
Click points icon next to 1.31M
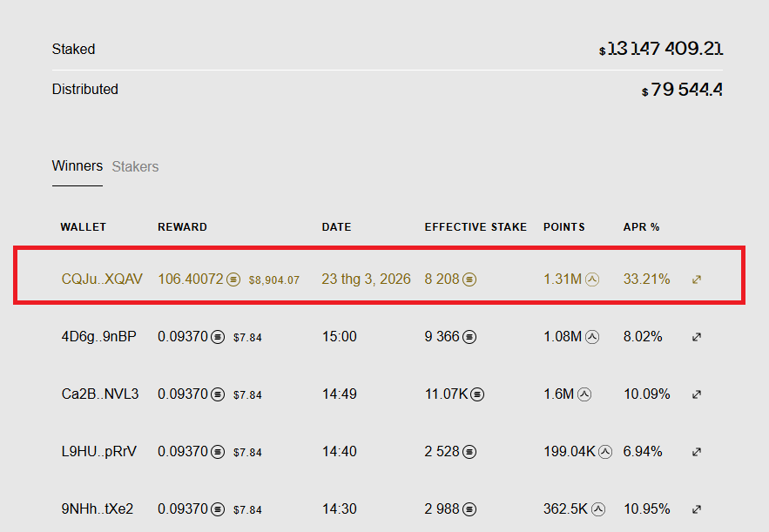[x=592, y=279]
